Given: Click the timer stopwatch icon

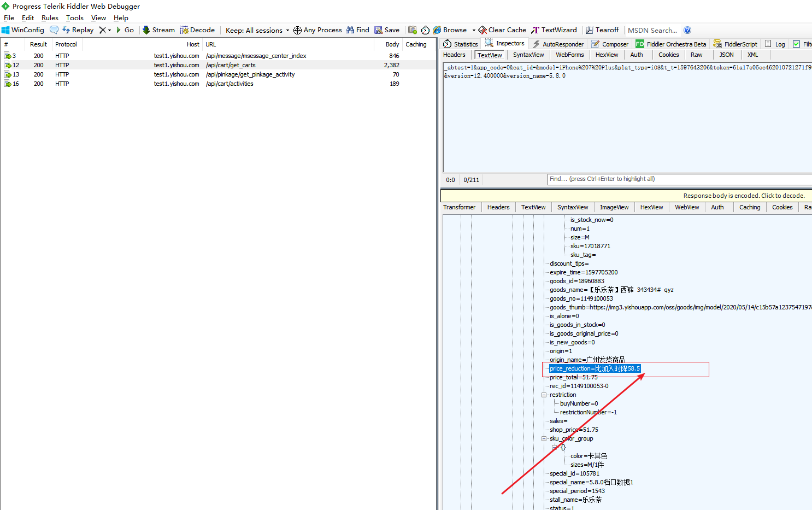Looking at the screenshot, I should 425,30.
